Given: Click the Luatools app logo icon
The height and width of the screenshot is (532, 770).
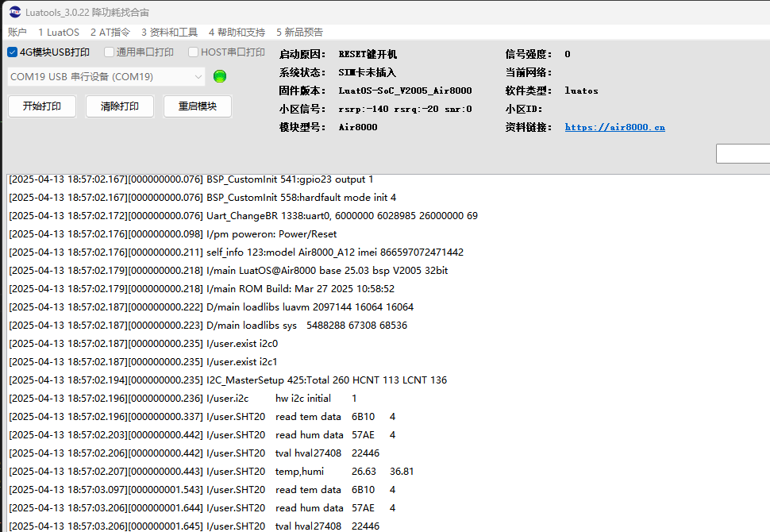Looking at the screenshot, I should [15, 12].
